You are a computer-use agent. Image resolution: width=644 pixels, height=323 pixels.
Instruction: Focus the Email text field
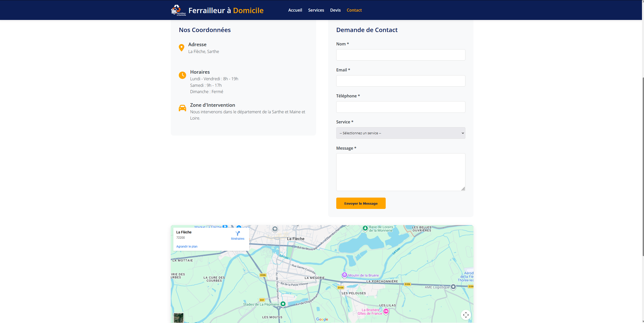[x=401, y=81]
